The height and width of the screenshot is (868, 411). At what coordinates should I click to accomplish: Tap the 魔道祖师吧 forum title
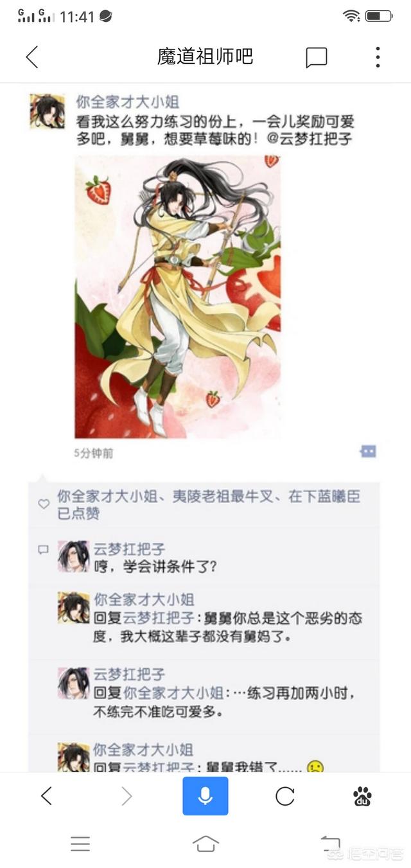pyautogui.click(x=205, y=57)
